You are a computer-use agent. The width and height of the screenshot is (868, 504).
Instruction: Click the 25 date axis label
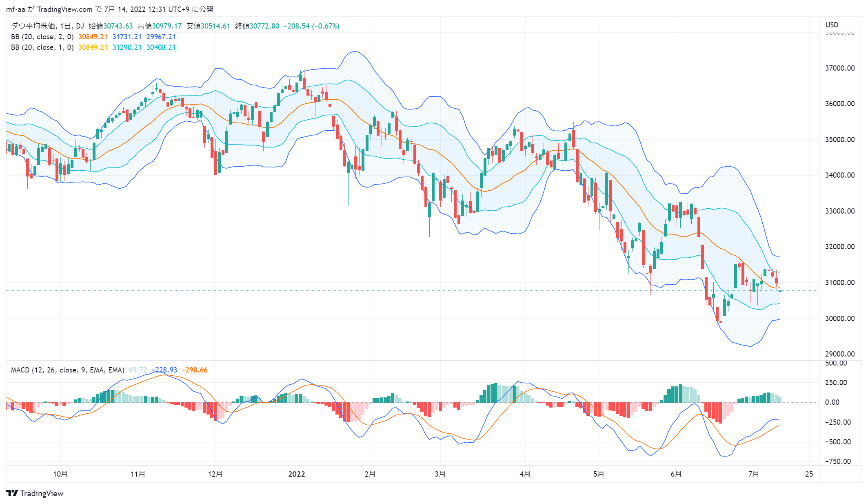click(809, 474)
